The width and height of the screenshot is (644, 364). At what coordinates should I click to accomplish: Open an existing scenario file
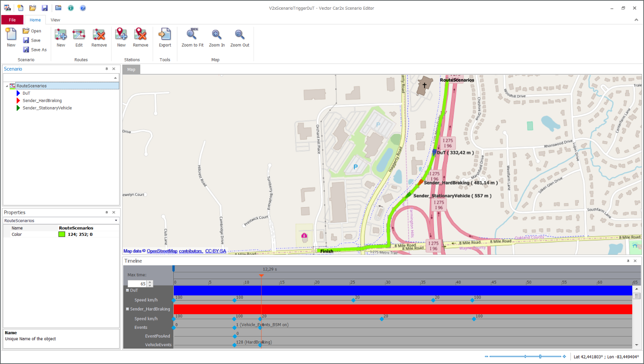pos(32,31)
